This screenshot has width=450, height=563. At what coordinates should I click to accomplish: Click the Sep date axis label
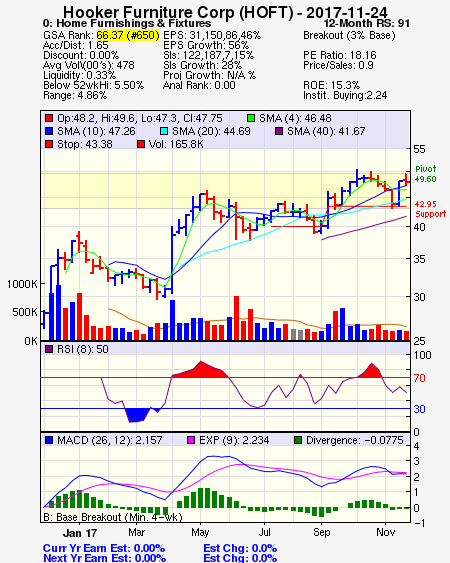coord(321,532)
